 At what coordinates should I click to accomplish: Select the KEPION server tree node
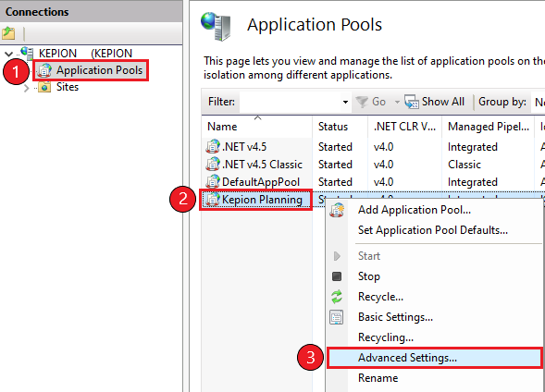pyautogui.click(x=85, y=54)
